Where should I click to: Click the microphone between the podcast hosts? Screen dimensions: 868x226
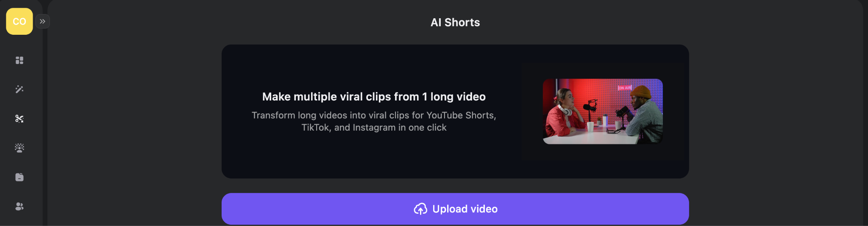click(590, 106)
